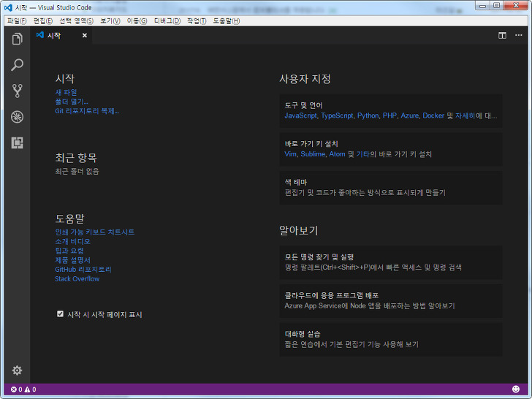Viewport: 532px width, 399px height.
Task: Open the 제품 설명서 link
Action: 72,260
